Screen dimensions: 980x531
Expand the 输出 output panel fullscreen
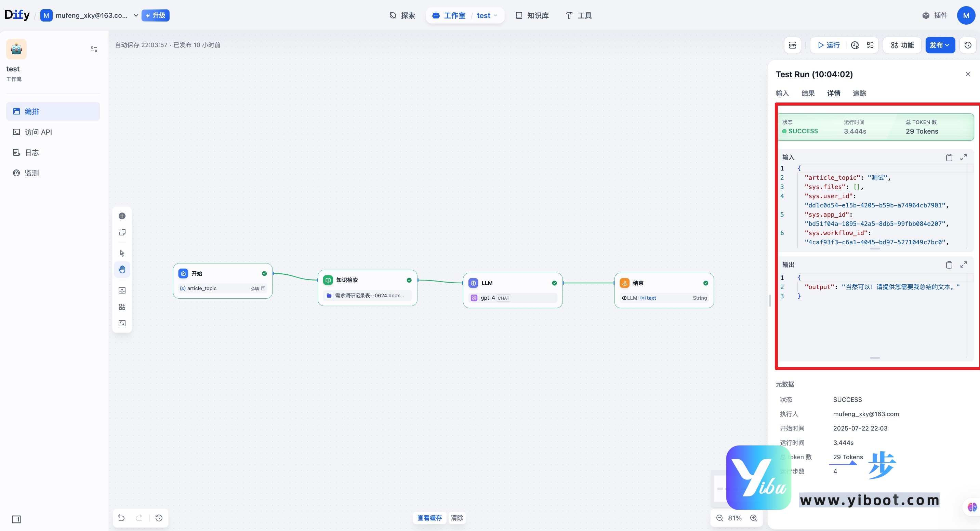pyautogui.click(x=964, y=264)
